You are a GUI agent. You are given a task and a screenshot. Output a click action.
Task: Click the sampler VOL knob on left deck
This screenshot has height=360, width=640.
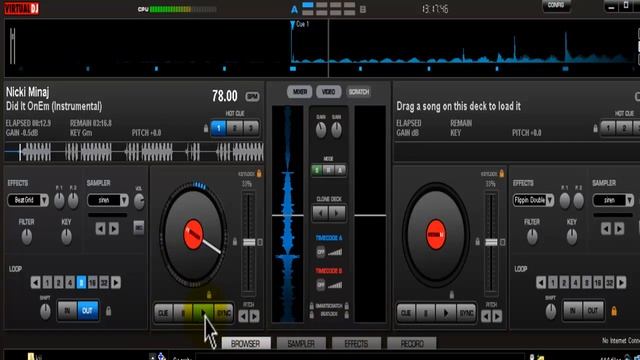139,201
